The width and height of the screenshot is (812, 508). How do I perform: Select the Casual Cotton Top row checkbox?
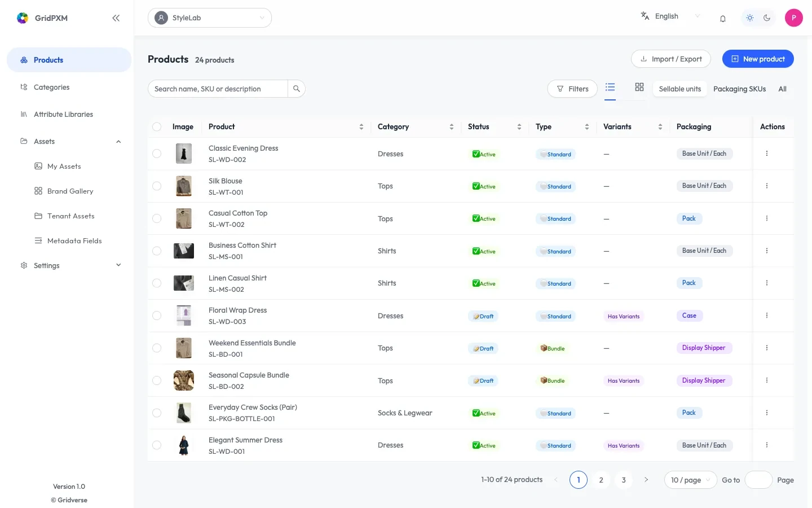coord(157,218)
